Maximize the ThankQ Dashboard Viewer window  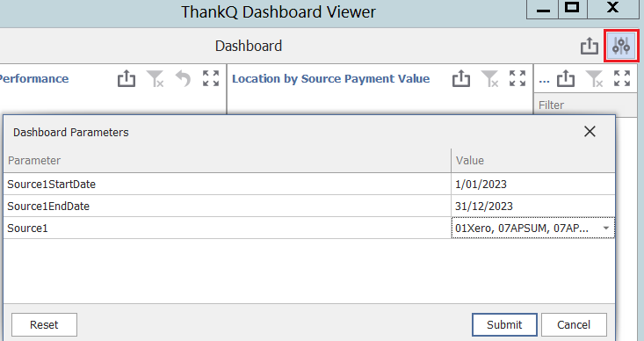572,9
